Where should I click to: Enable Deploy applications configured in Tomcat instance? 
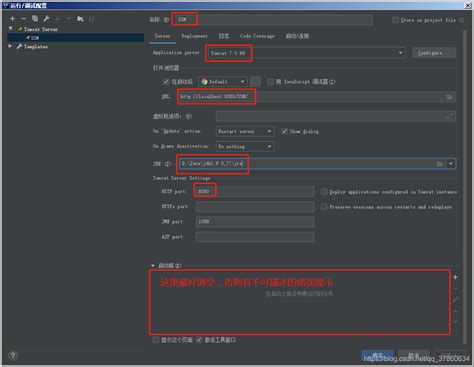point(324,192)
